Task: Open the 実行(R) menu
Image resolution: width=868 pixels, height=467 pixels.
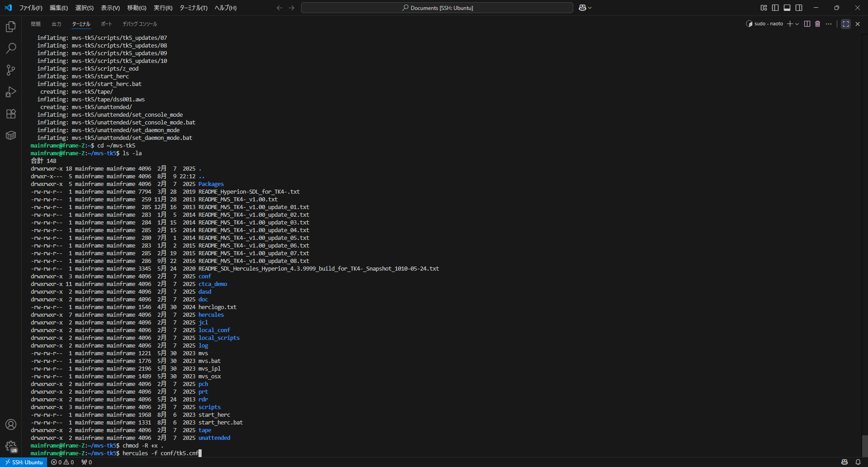Action: pos(163,8)
